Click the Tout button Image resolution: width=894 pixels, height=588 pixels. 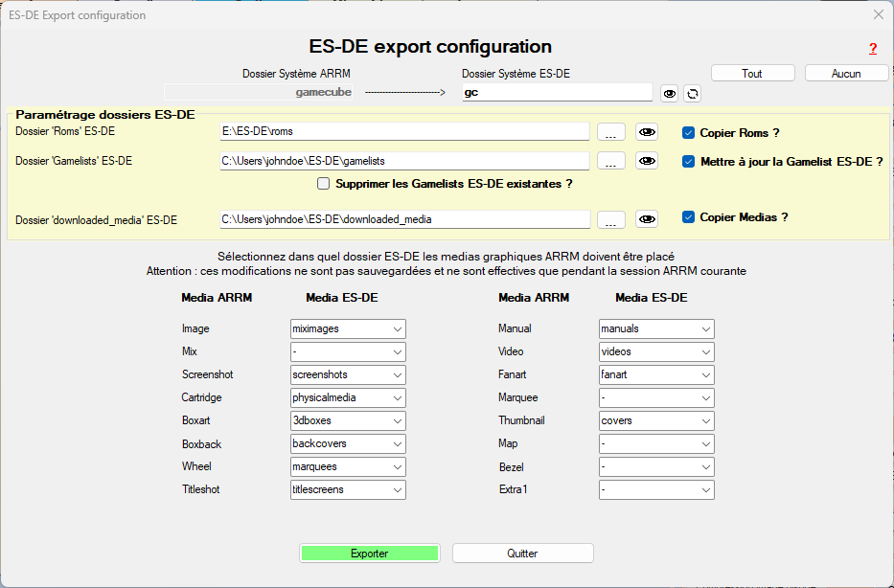752,74
